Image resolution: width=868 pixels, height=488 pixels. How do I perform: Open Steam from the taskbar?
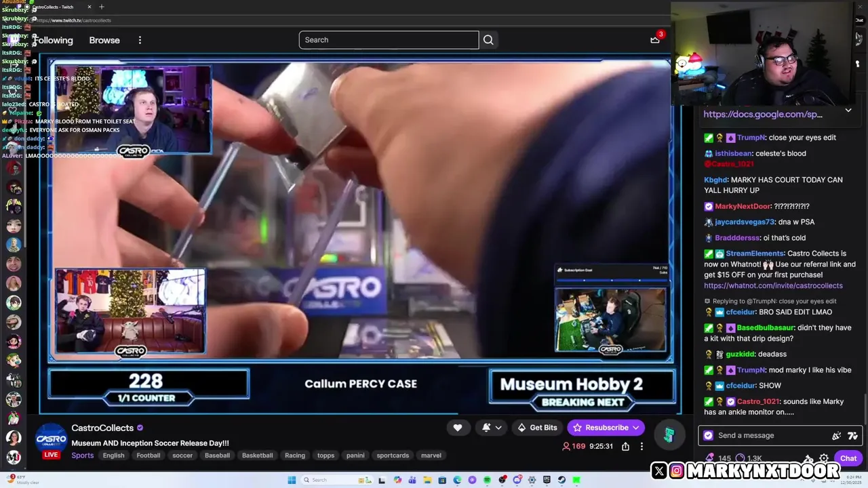pos(561,480)
